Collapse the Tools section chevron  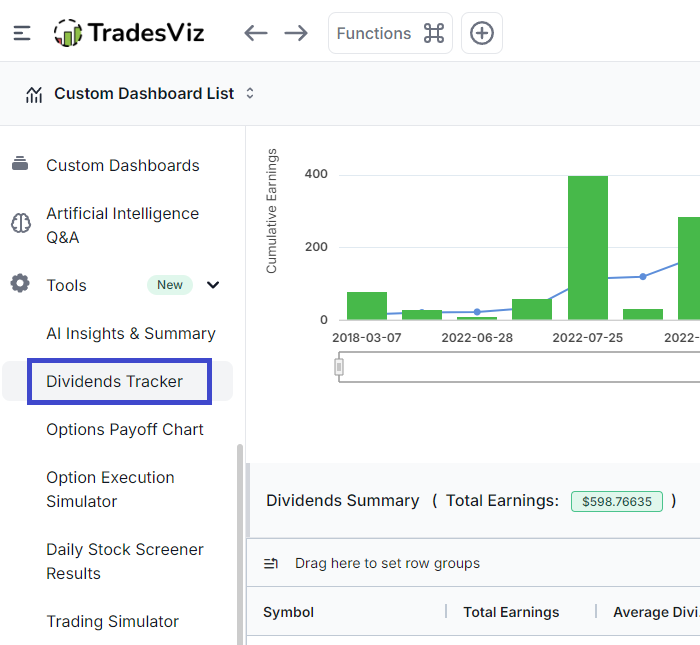pos(213,285)
